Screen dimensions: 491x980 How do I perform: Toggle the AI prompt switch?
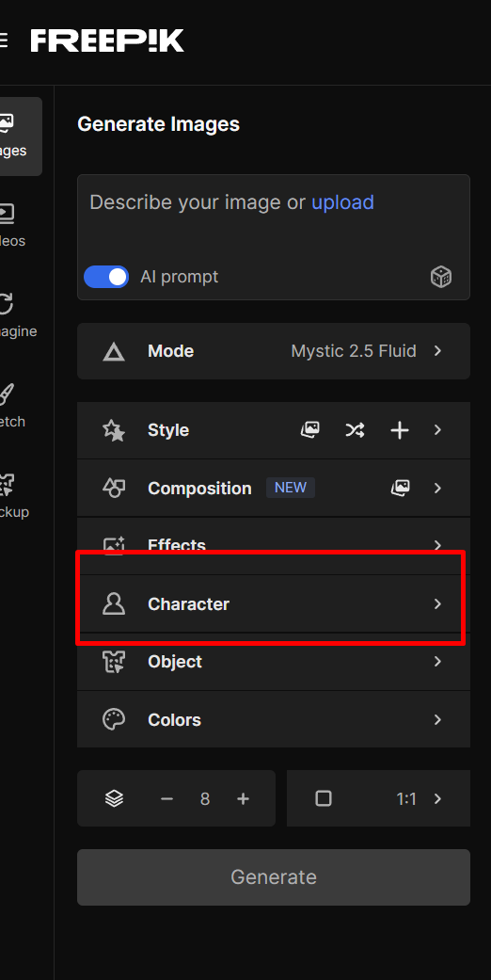pyautogui.click(x=106, y=277)
